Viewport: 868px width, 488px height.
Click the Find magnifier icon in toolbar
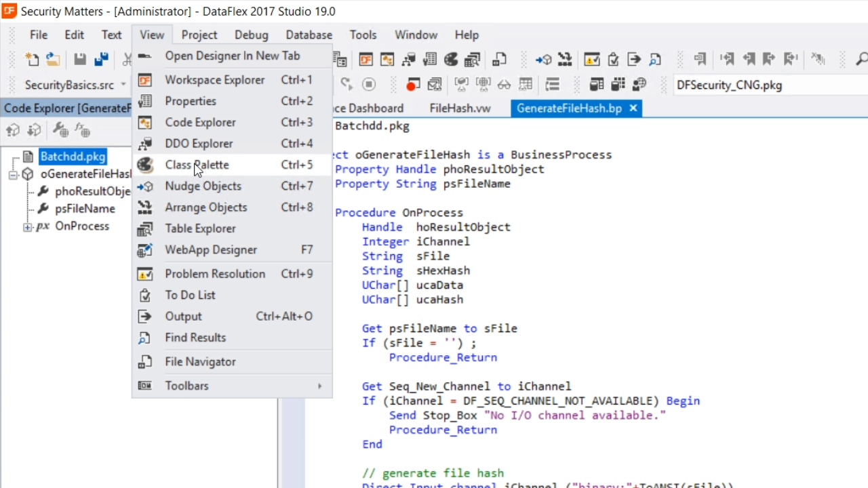tap(861, 60)
